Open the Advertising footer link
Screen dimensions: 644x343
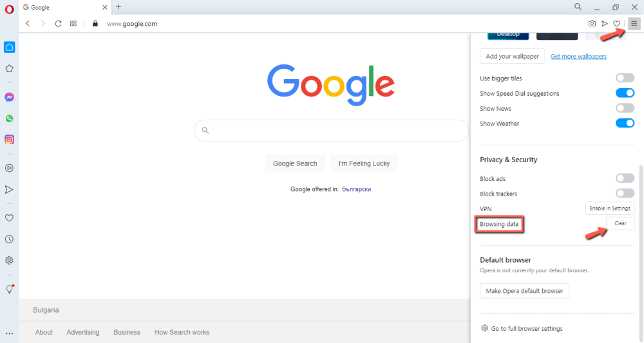[x=83, y=332]
